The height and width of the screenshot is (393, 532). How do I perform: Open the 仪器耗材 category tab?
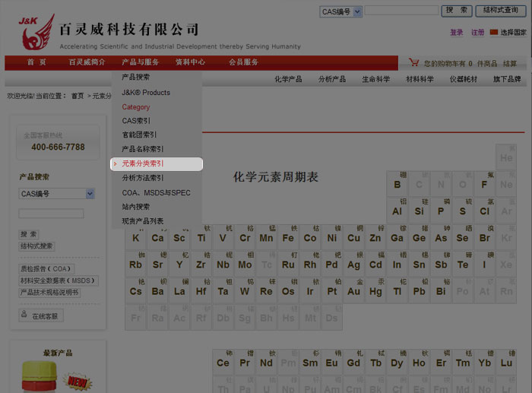(x=463, y=79)
